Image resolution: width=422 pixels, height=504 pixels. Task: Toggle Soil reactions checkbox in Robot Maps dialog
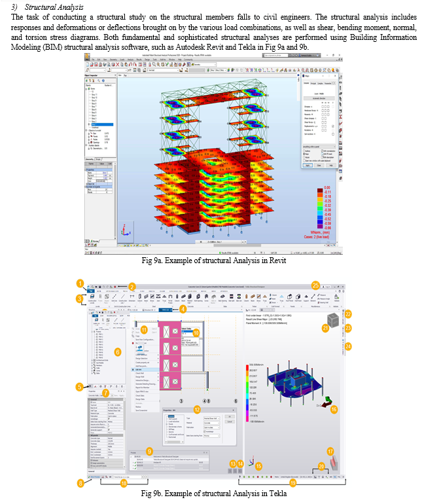tap(333, 134)
